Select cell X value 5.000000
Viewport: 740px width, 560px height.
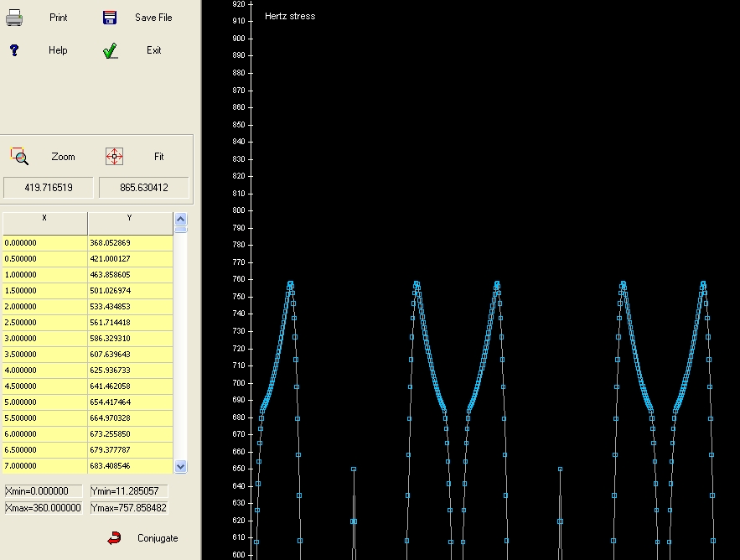click(44, 402)
